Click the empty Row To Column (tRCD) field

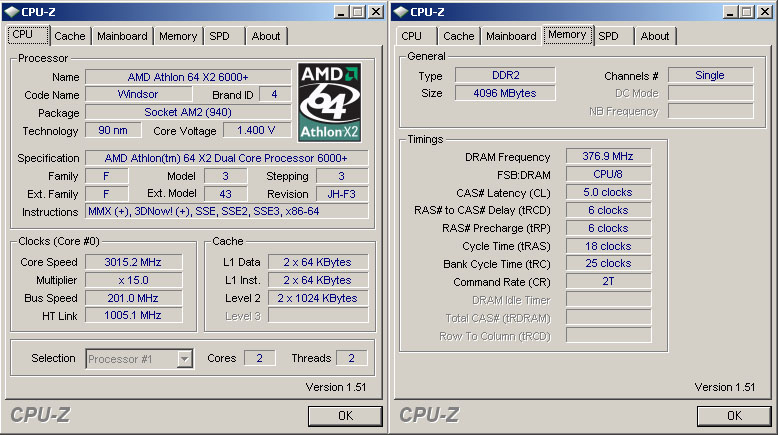[x=608, y=335]
